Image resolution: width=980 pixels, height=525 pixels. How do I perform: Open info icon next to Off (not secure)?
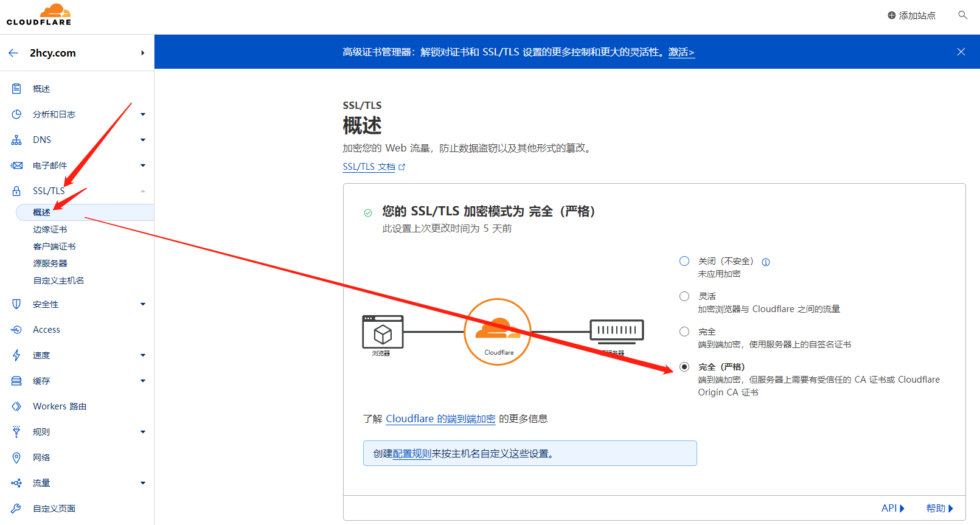[766, 262]
